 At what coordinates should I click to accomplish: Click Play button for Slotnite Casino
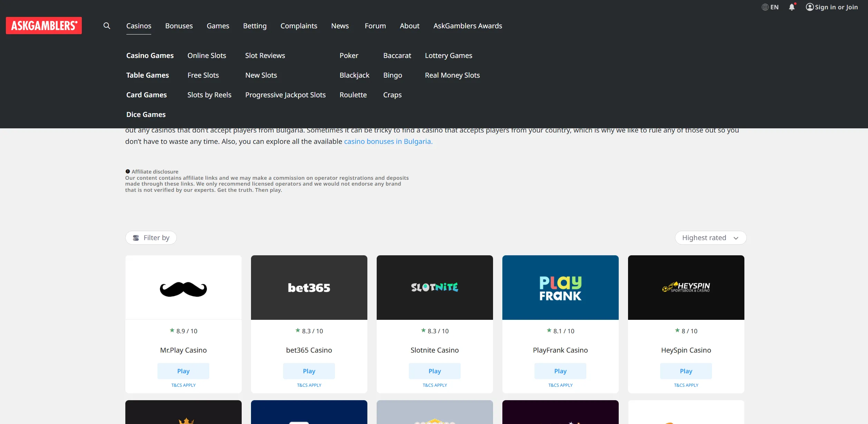tap(435, 371)
